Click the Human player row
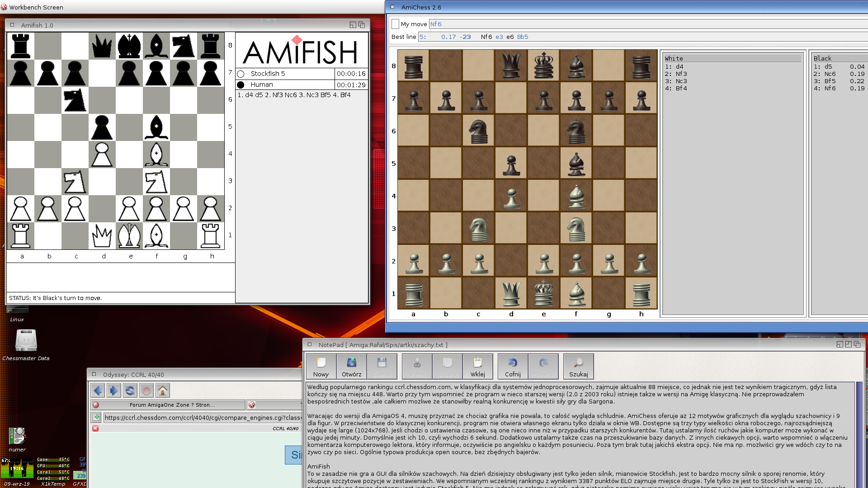Image resolution: width=868 pixels, height=488 pixels. click(x=285, y=84)
